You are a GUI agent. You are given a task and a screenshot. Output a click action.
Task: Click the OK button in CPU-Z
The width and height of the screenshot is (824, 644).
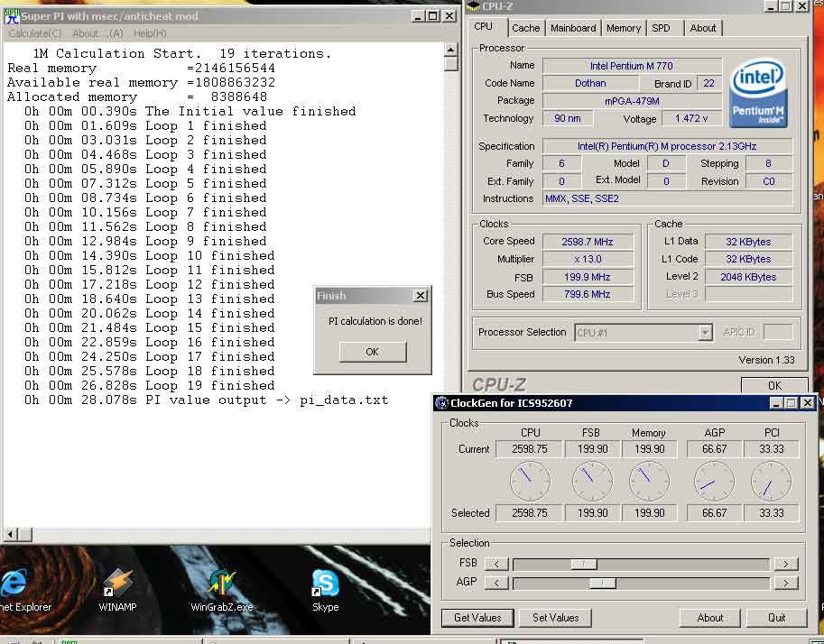click(x=774, y=385)
